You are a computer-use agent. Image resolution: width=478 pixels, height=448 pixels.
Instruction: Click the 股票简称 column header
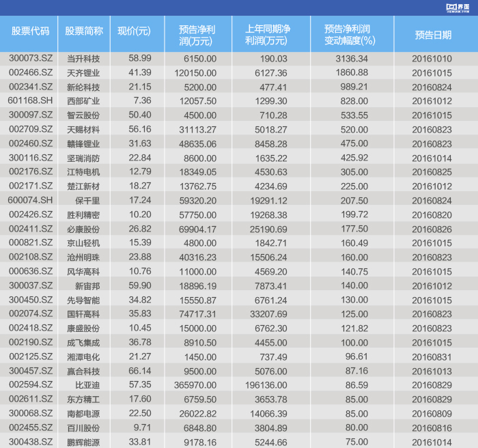click(84, 31)
